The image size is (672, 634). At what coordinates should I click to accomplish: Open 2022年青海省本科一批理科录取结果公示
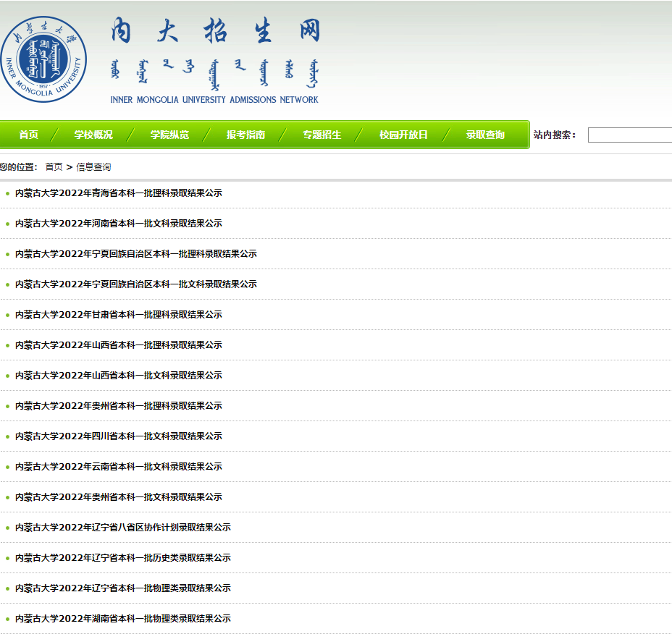pos(119,193)
